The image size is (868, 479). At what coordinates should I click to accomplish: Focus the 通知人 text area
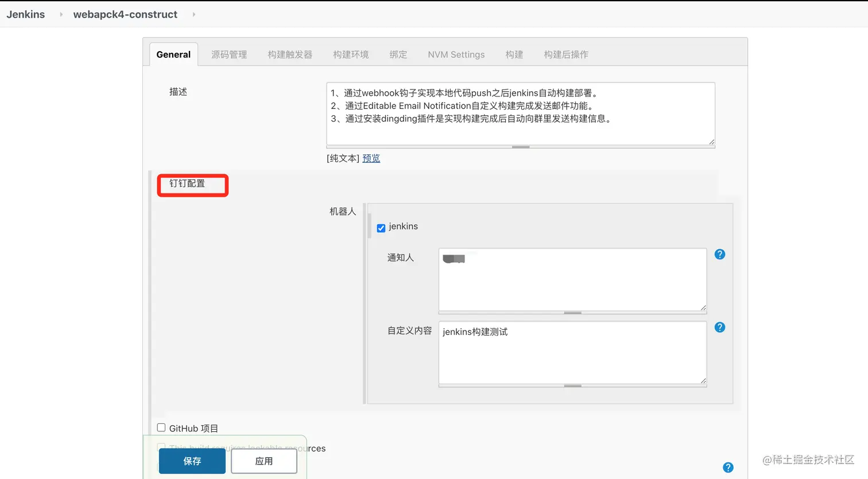pos(572,279)
